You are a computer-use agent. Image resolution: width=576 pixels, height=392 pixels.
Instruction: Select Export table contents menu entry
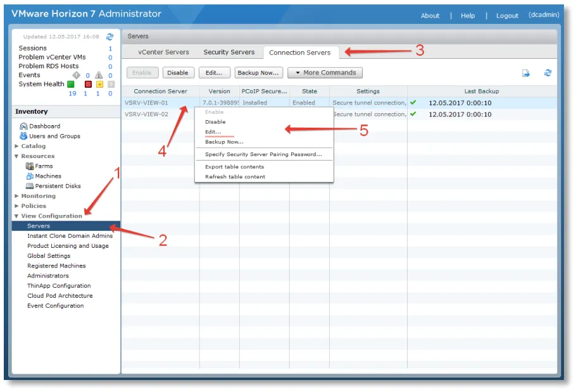234,167
